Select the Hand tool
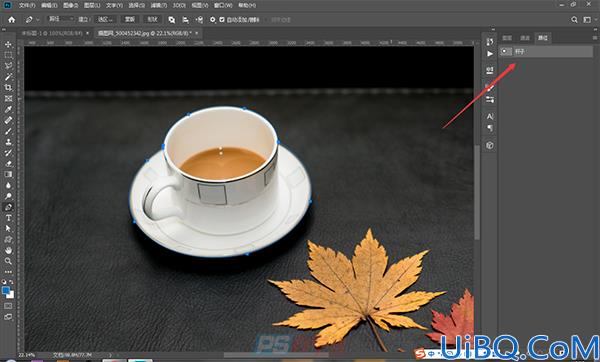 [x=8, y=250]
